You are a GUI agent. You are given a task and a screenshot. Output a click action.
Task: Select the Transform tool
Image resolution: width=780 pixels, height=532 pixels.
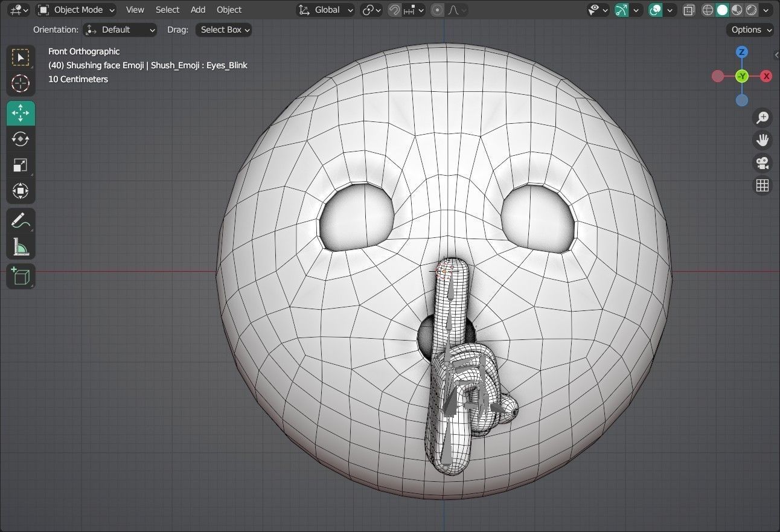[x=21, y=191]
